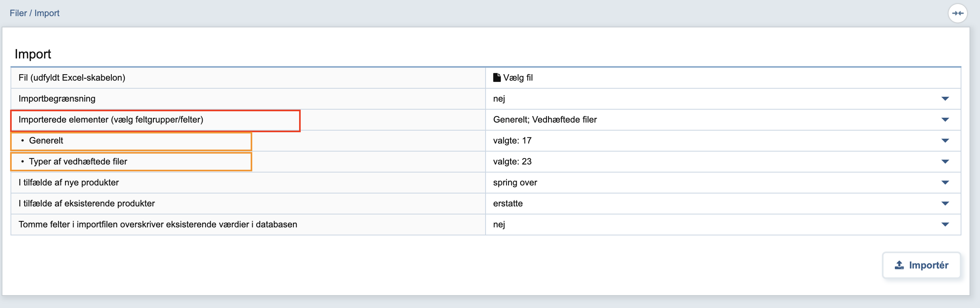Select the Typer af vedhæftede filer row label

pos(78,162)
